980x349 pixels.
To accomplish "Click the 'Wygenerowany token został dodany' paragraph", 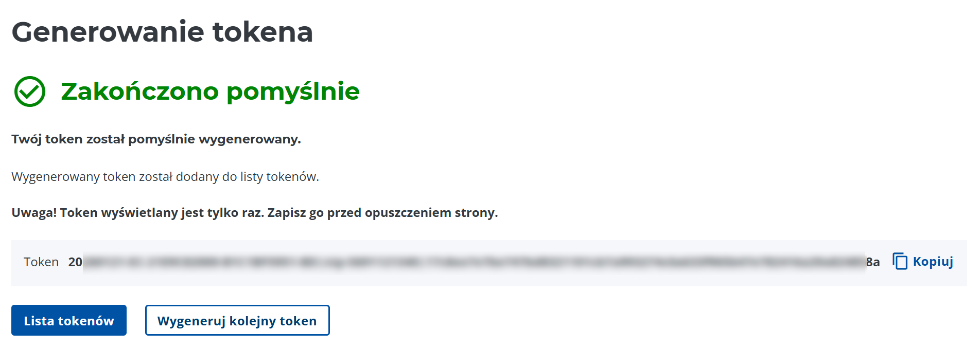I will coord(165,177).
